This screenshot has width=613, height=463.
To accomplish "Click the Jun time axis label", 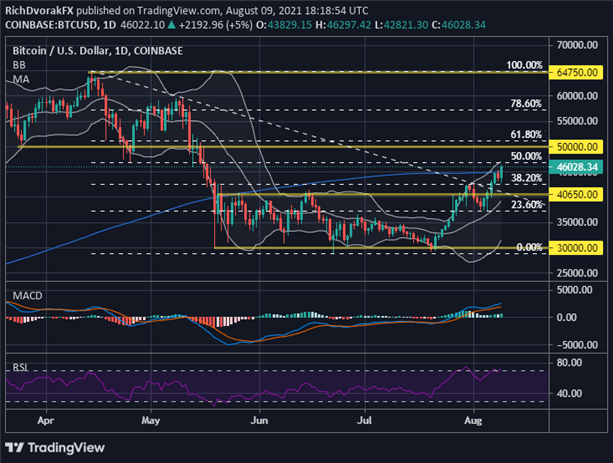I will pos(259,421).
